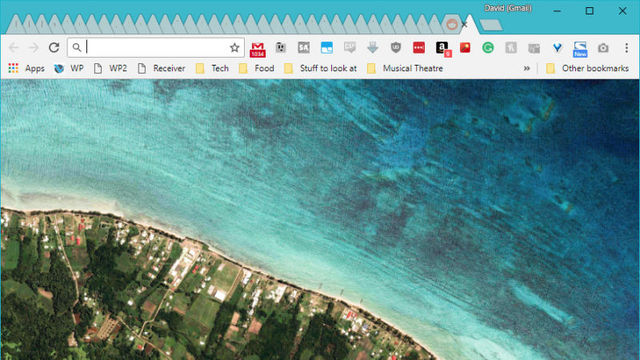Open the Gmail checker extension showing 1034
Screen dimensions: 640x360
(x=258, y=49)
